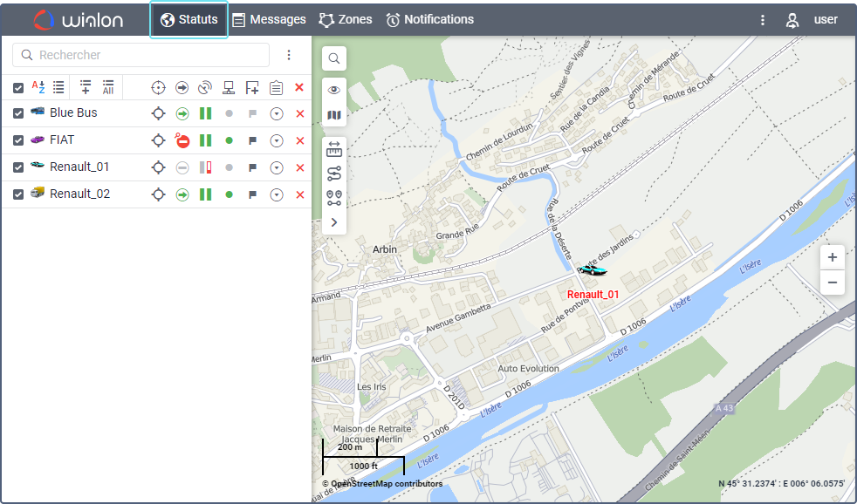Toggle the select-all units checkbox in header
The width and height of the screenshot is (857, 504).
pyautogui.click(x=18, y=87)
